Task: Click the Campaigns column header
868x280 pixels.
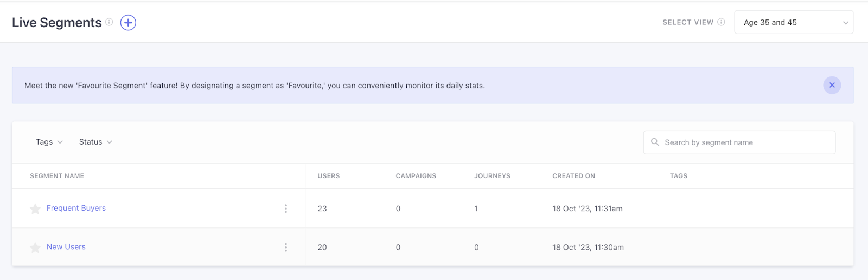Action: [x=416, y=176]
